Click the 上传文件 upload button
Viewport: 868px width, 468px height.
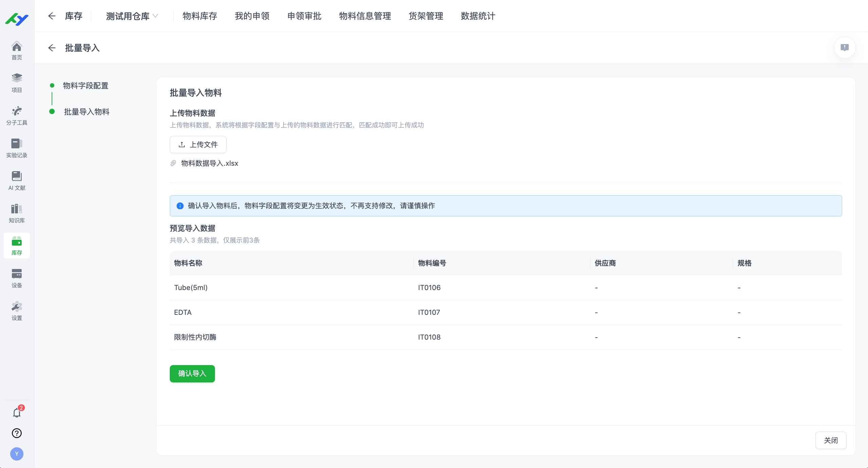click(x=198, y=144)
